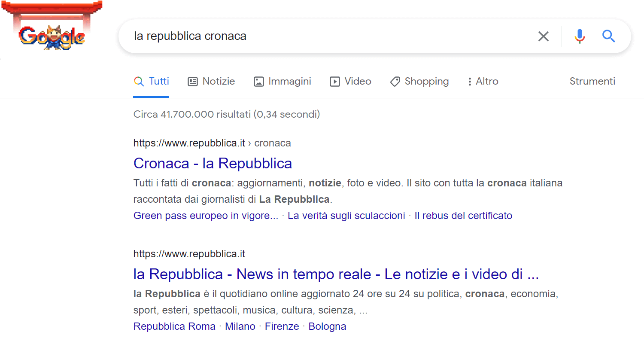The height and width of the screenshot is (344, 644).
Task: Open 'Il rebus del certificato' link
Action: click(x=463, y=216)
